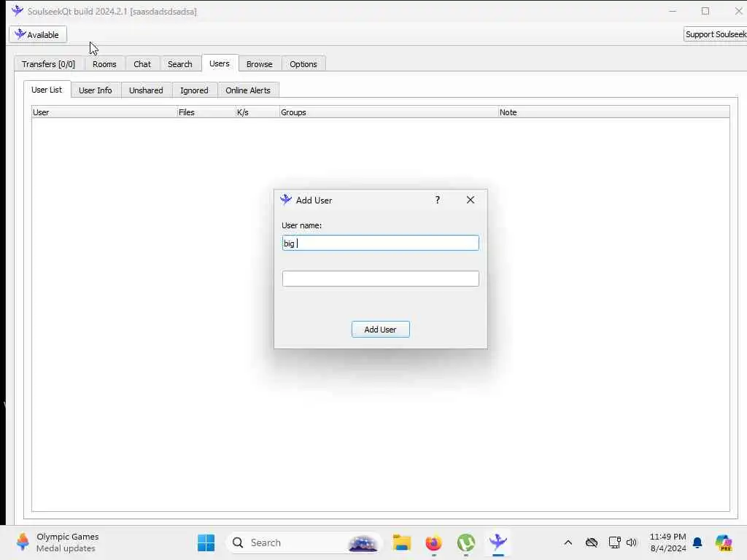Viewport: 747px width, 560px height.
Task: Close the Add User dialog
Action: click(x=471, y=200)
